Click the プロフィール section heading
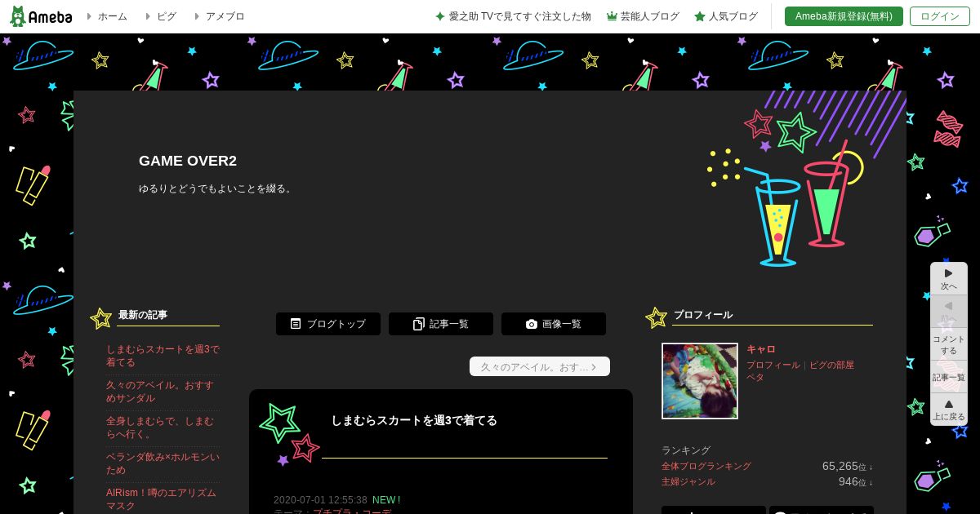Viewport: 980px width, 514px height. [x=703, y=315]
